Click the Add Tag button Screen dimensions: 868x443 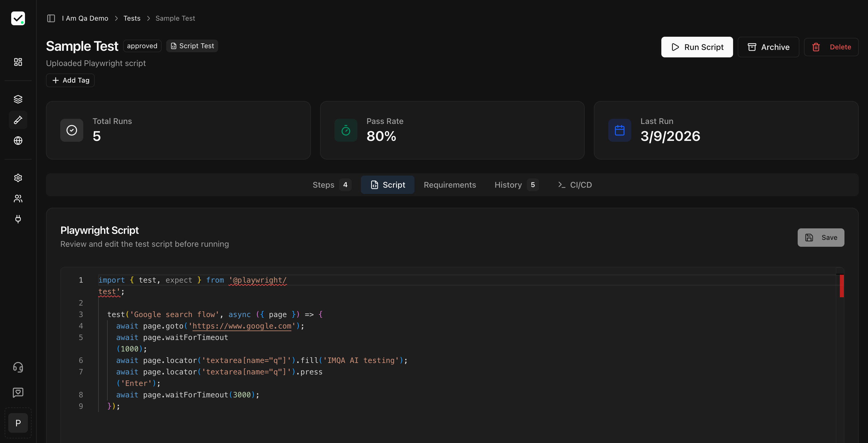click(x=70, y=80)
